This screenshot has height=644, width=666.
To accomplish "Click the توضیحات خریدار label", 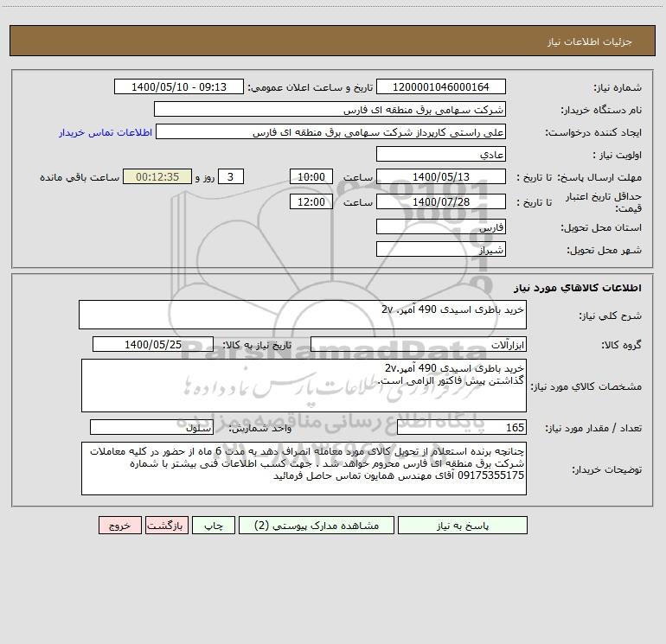I will [x=606, y=469].
